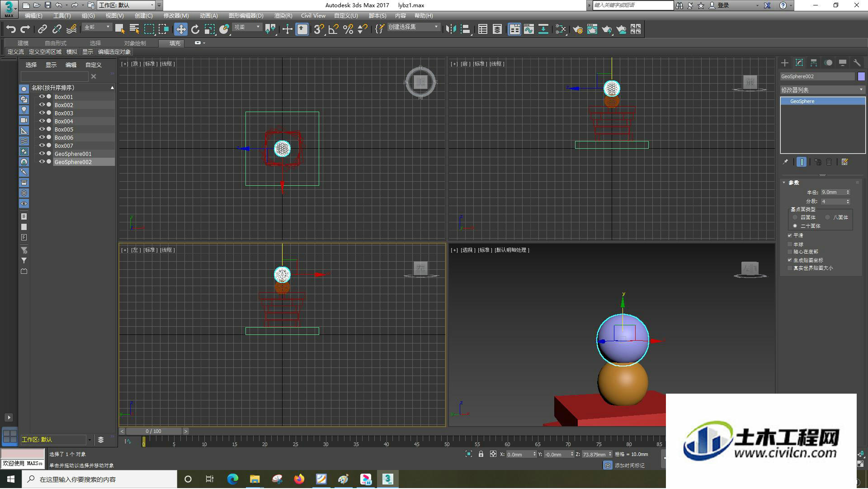Viewport: 868px width, 489px height.
Task: Open the 帮助(H) menu
Action: click(x=424, y=15)
